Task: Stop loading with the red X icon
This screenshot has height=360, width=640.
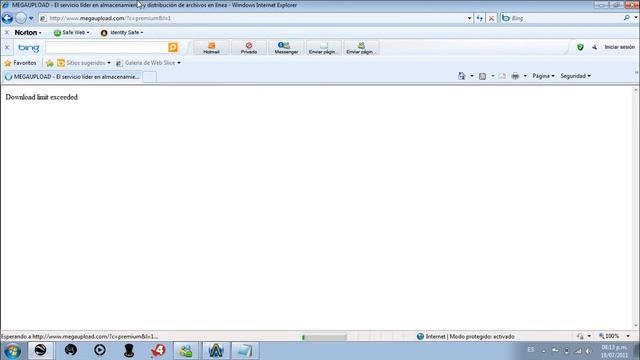Action: click(491, 18)
